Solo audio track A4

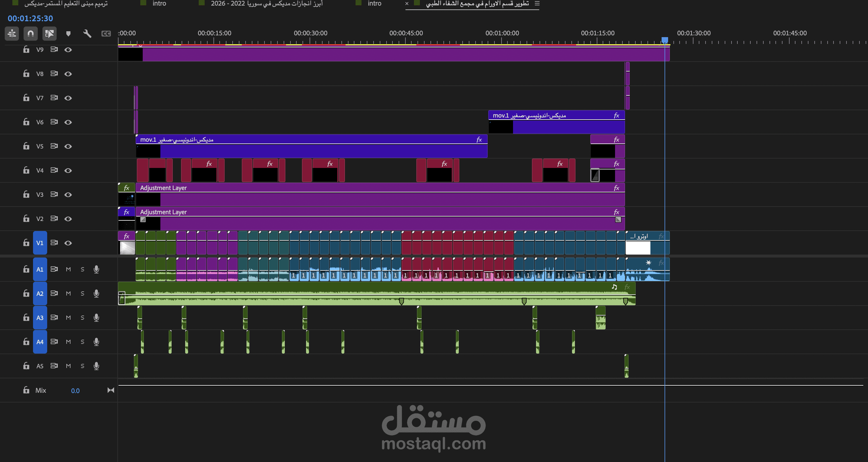tap(83, 342)
